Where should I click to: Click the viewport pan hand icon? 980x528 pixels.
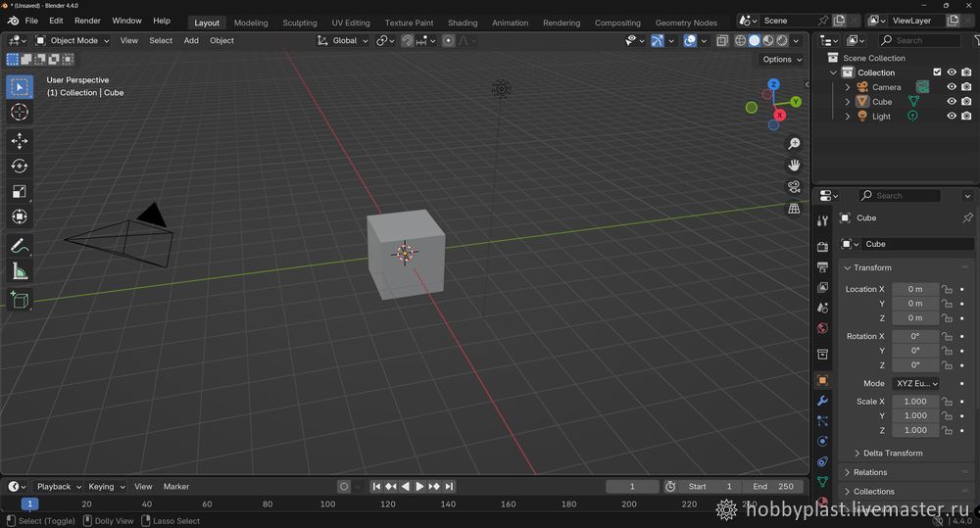794,166
